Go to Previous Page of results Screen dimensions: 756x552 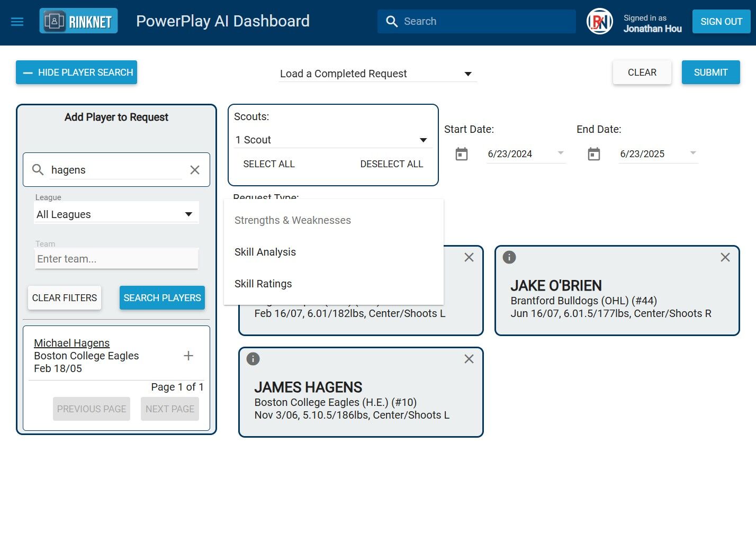pyautogui.click(x=92, y=409)
